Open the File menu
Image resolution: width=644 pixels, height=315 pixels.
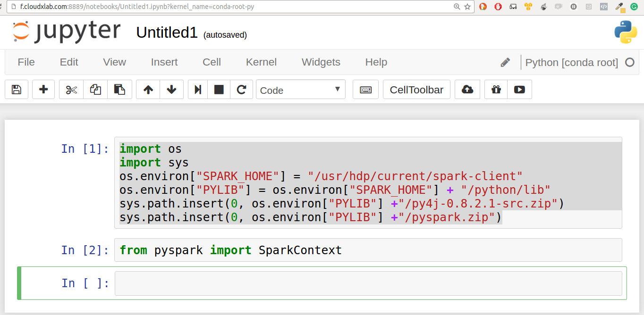pos(26,62)
